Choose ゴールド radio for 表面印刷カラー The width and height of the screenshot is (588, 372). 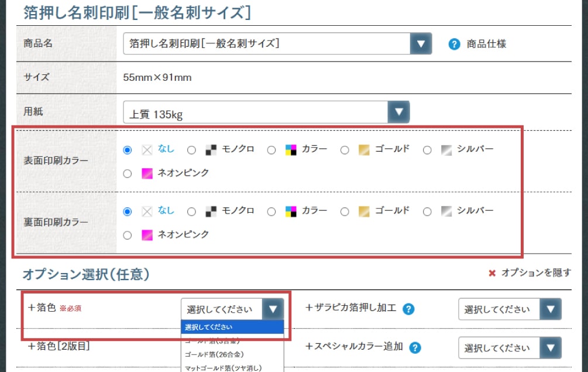[345, 150]
